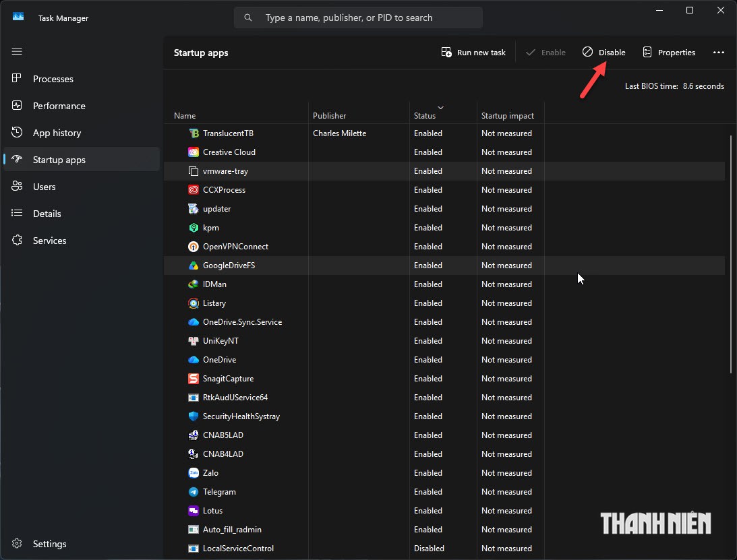Viewport: 737px width, 560px height.
Task: Select the OneDrive.Sync.Service row
Action: click(444, 322)
